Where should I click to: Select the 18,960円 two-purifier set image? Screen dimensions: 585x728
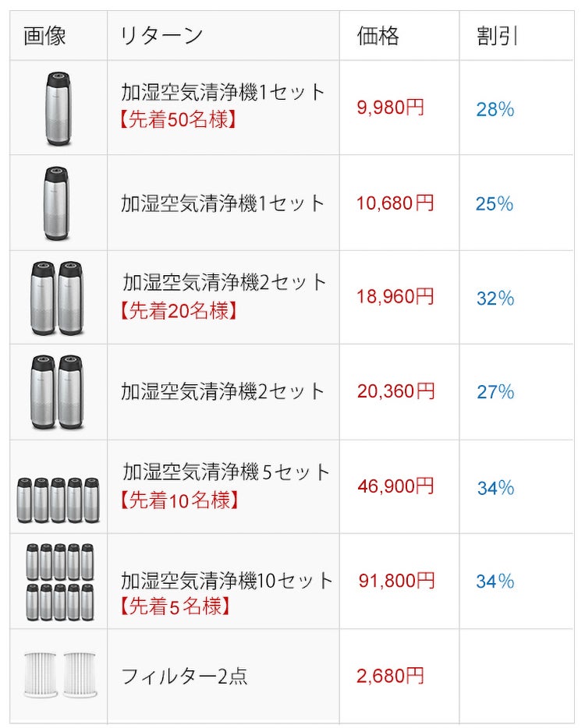coord(58,298)
